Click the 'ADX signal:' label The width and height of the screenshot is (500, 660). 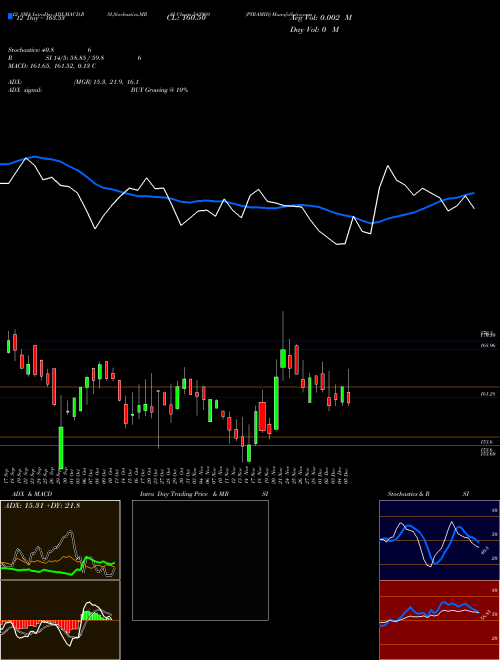click(x=25, y=90)
